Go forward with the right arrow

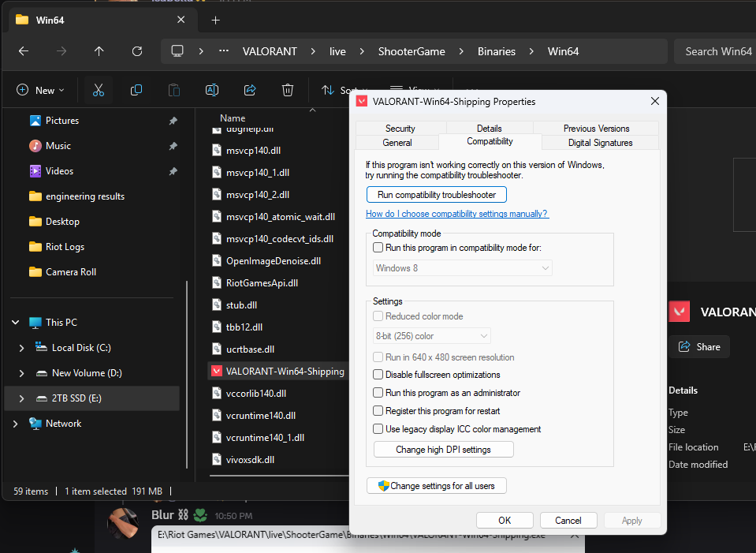61,51
